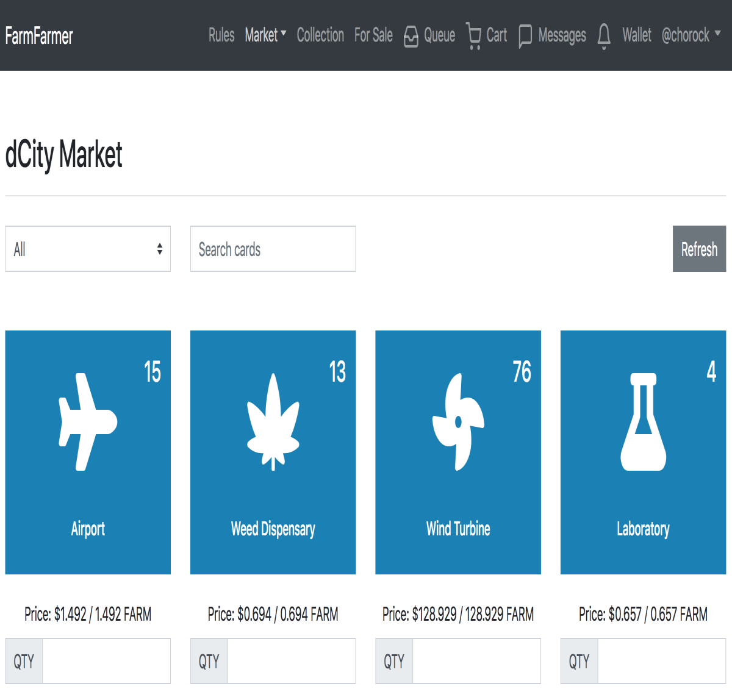Open notifications via bell icon
This screenshot has width=732, height=700.
604,37
